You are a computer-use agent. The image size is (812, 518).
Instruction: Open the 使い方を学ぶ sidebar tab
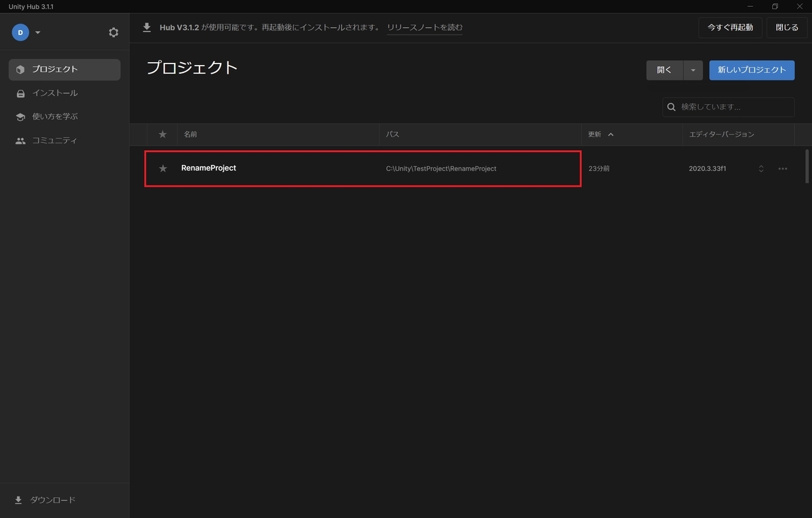tap(64, 116)
